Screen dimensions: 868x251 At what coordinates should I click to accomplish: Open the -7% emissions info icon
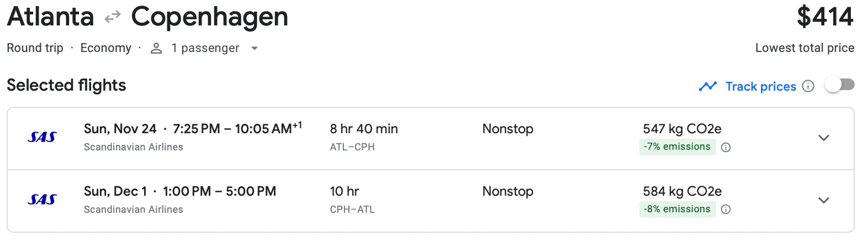pos(726,147)
